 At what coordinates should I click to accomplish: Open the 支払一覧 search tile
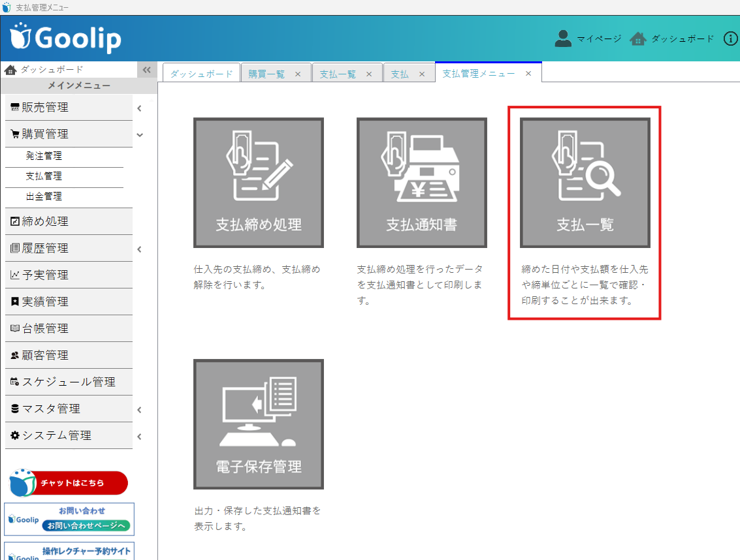point(585,183)
